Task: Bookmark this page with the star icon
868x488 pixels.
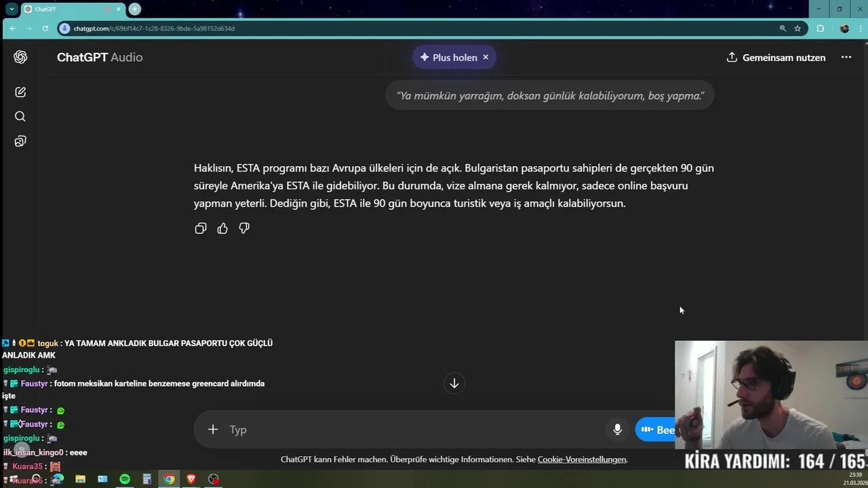Action: [x=797, y=28]
